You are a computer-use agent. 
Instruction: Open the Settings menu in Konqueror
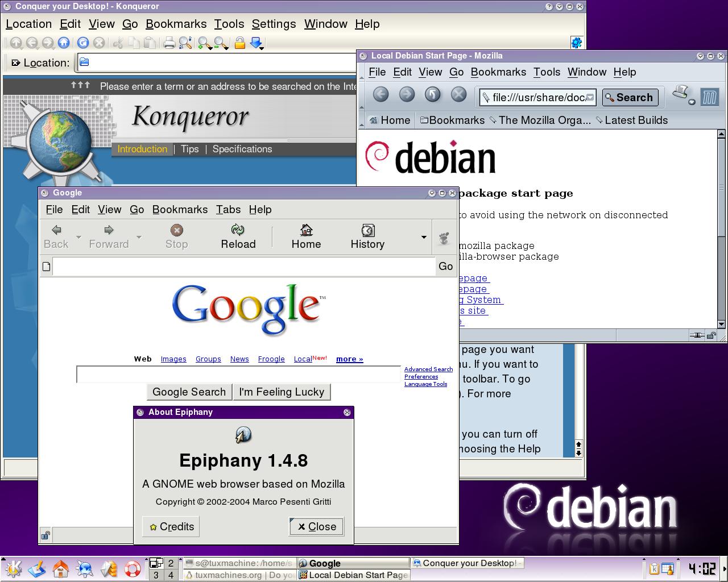pyautogui.click(x=274, y=24)
